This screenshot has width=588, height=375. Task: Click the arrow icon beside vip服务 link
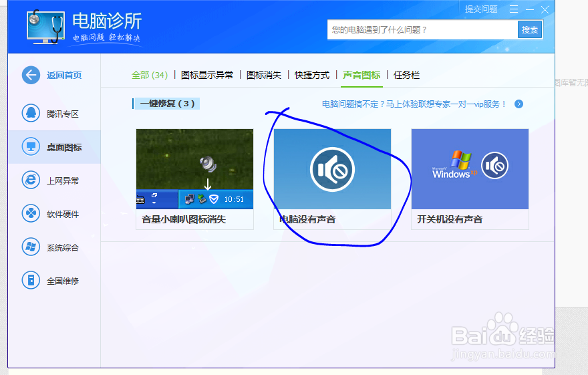coord(519,104)
